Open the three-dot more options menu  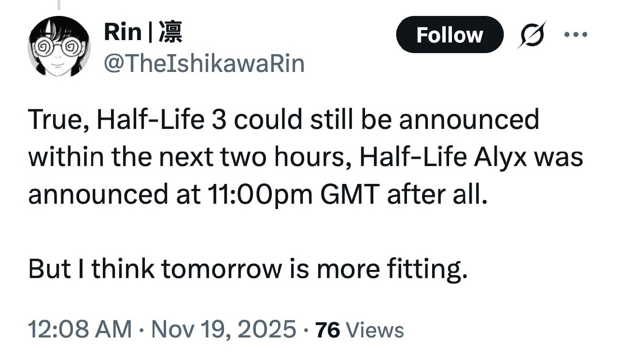point(576,35)
